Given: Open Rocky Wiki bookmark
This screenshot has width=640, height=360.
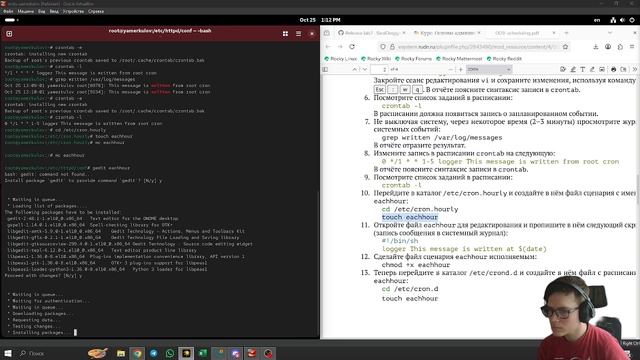Looking at the screenshot, I should 376,59.
